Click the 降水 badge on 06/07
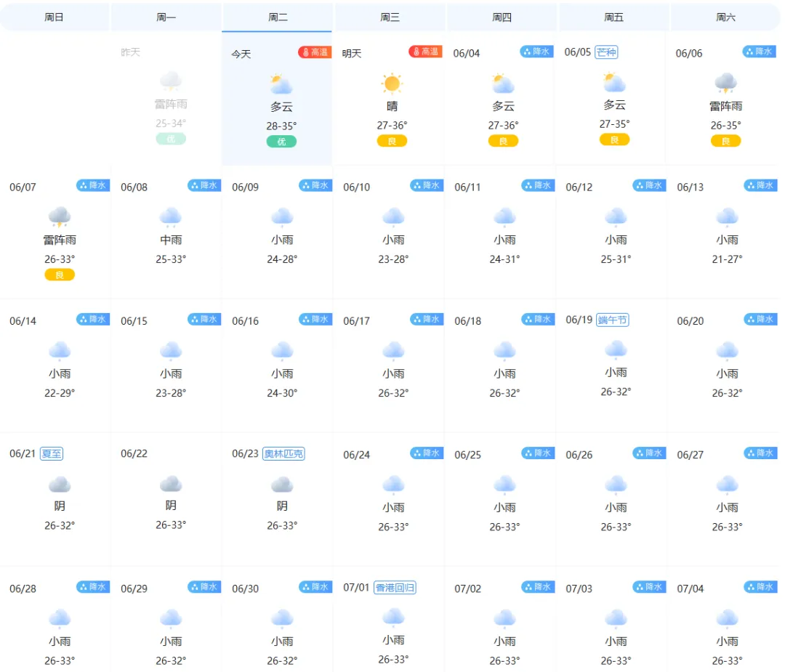This screenshot has height=672, width=785. pyautogui.click(x=93, y=186)
